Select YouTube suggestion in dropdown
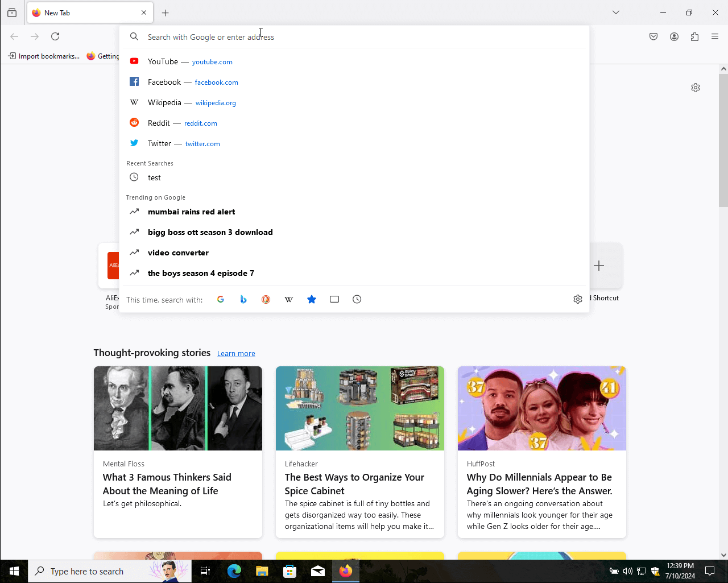The width and height of the screenshot is (728, 583). coord(354,61)
